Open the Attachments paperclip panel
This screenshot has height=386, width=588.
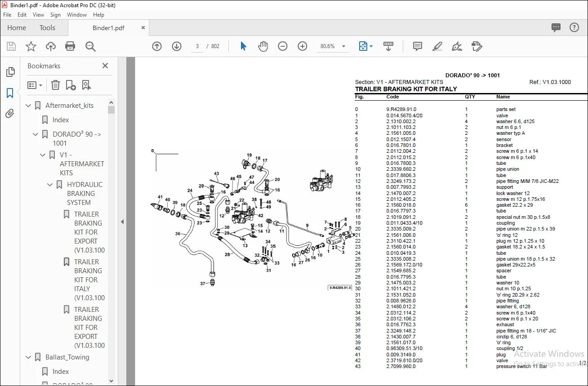coord(10,114)
